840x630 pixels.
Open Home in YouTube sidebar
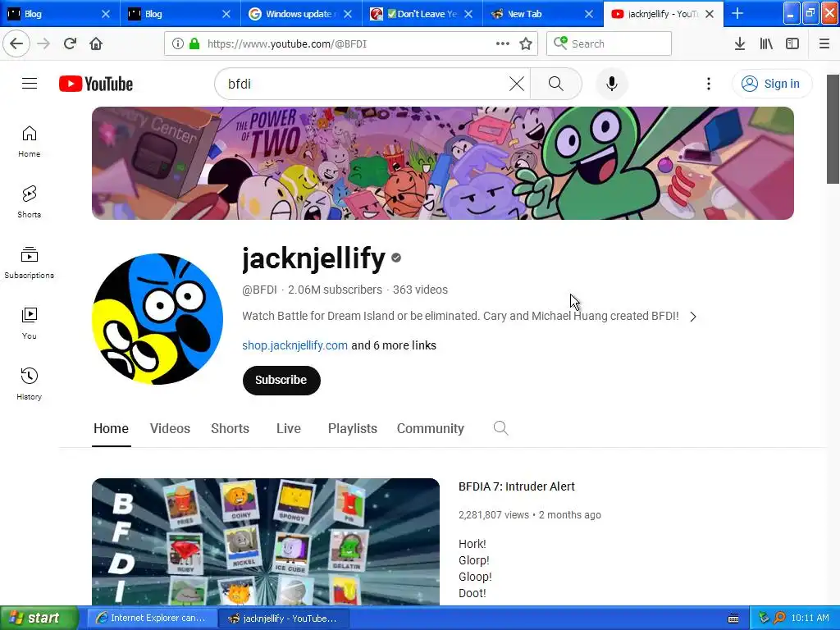(29, 141)
